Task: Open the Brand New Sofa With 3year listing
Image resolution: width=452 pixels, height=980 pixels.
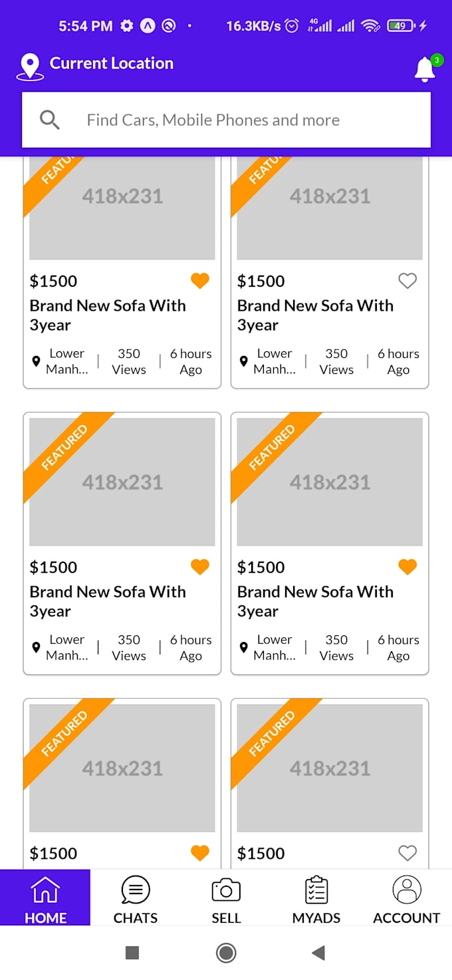Action: coord(108,315)
